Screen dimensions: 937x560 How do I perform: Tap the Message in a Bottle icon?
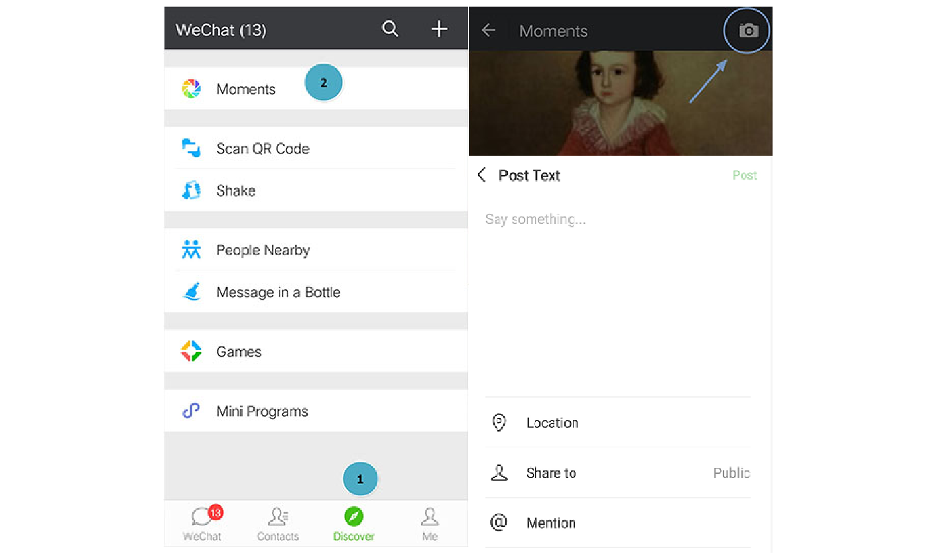coord(191,292)
